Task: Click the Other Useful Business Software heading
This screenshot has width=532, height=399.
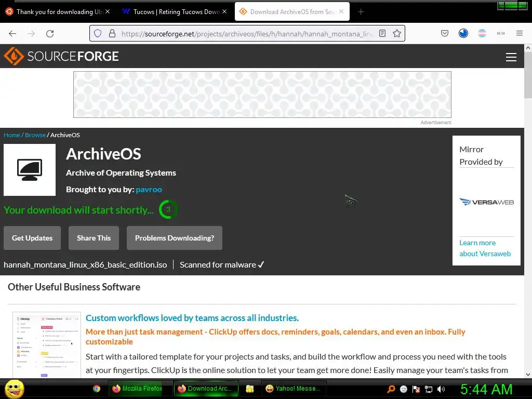Action: tap(74, 287)
